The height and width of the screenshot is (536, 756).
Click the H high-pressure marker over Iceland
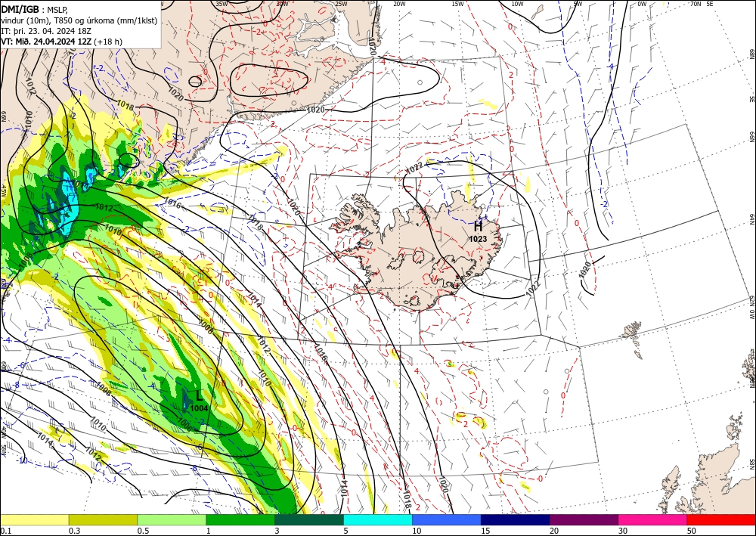click(478, 226)
